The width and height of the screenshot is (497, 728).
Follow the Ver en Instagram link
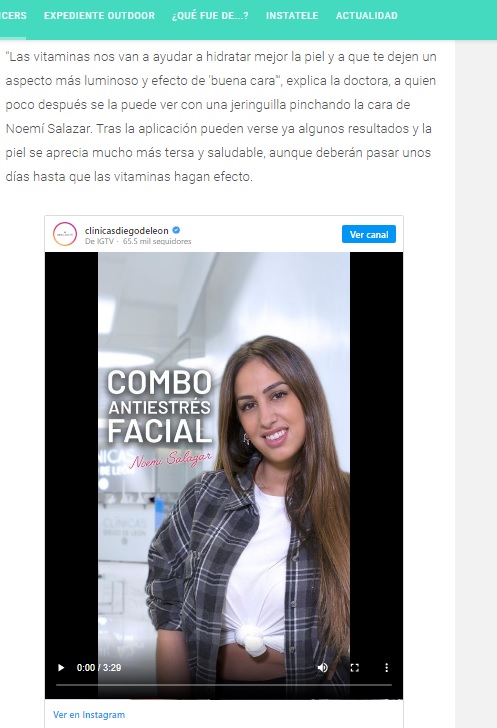point(89,715)
